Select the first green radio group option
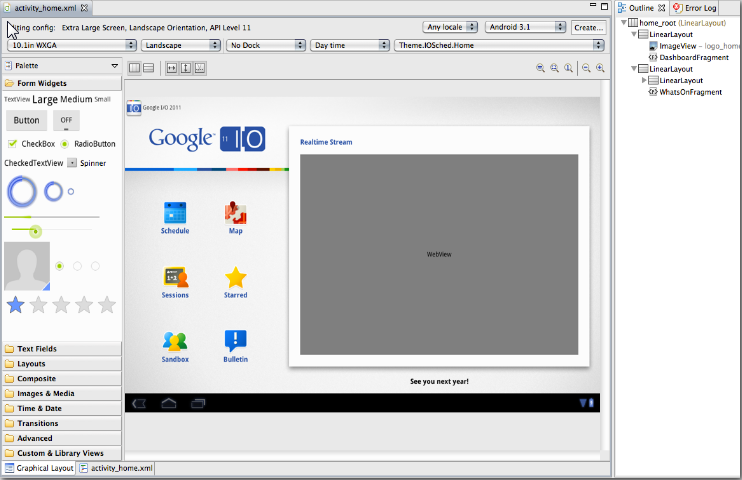 pyautogui.click(x=59, y=266)
